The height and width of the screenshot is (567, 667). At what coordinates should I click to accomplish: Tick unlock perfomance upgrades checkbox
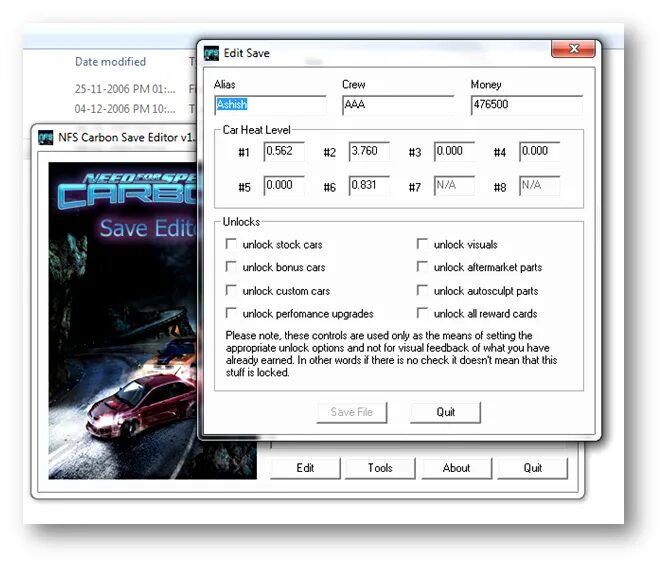(231, 313)
